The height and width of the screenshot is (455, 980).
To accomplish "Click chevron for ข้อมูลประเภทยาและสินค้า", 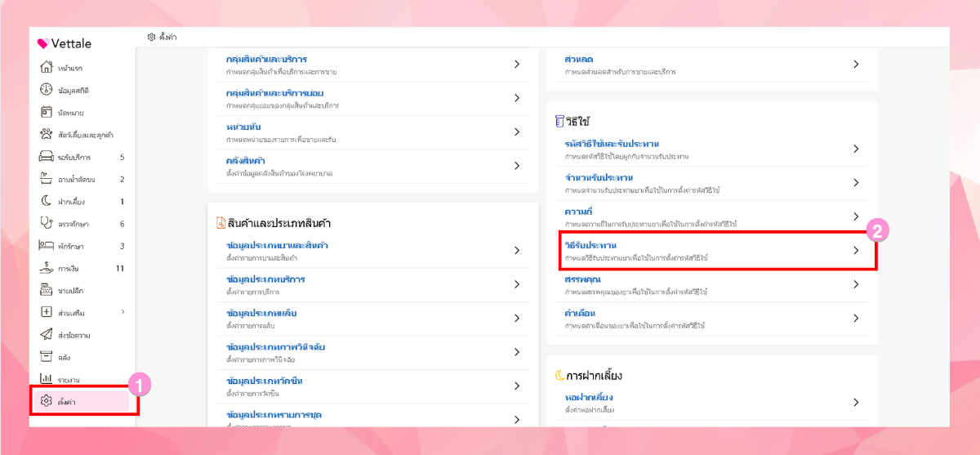I will [517, 250].
